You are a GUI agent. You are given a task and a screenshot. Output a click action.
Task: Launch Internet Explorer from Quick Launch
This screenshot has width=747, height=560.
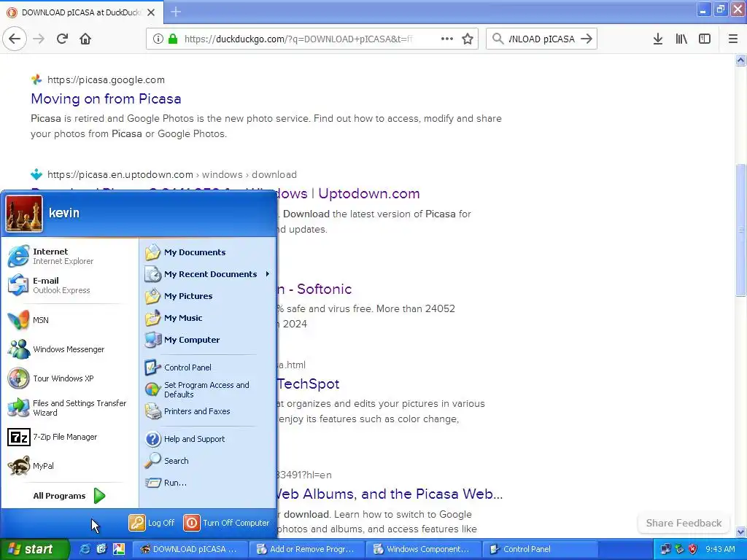[x=85, y=549]
